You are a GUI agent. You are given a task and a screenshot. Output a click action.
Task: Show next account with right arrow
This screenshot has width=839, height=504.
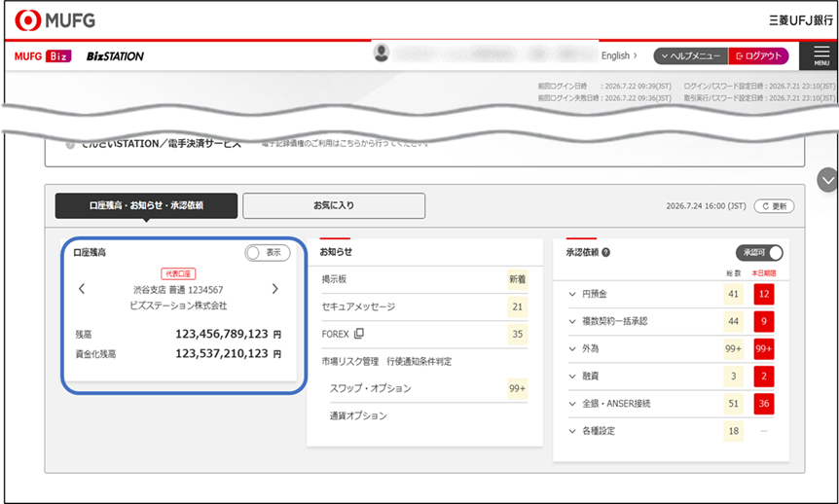click(x=275, y=289)
